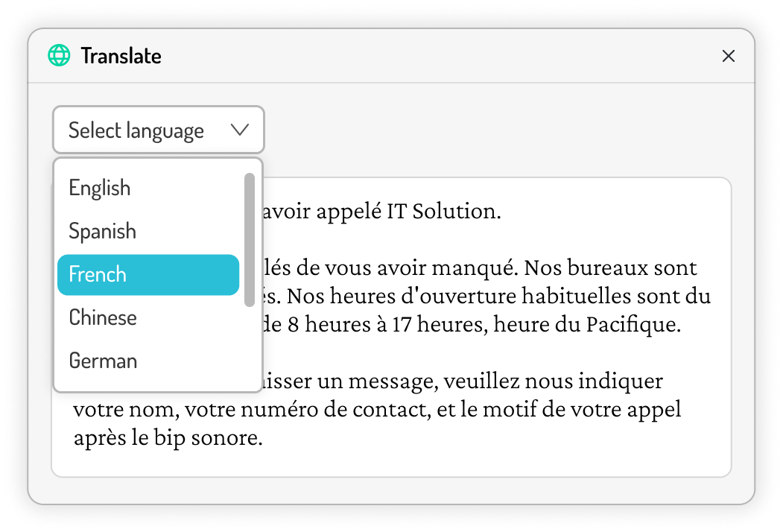Collapse the language selection list
The image size is (783, 532).
point(158,130)
